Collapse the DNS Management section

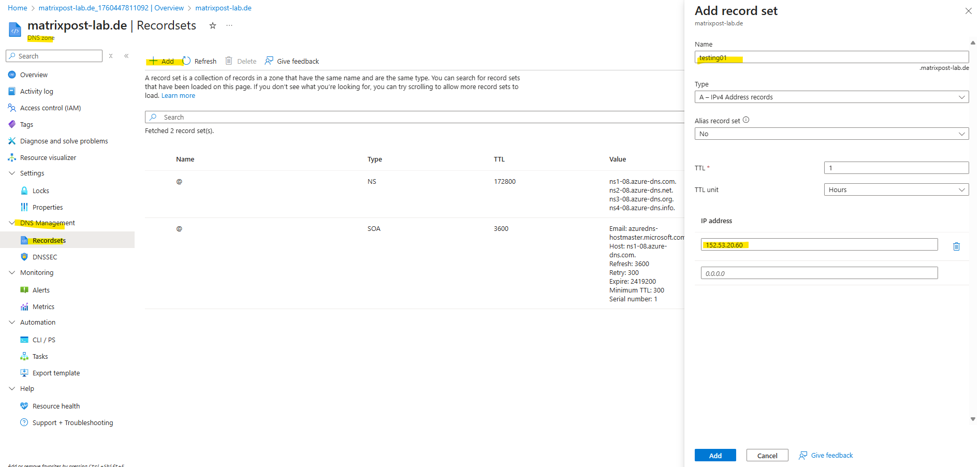[12, 223]
